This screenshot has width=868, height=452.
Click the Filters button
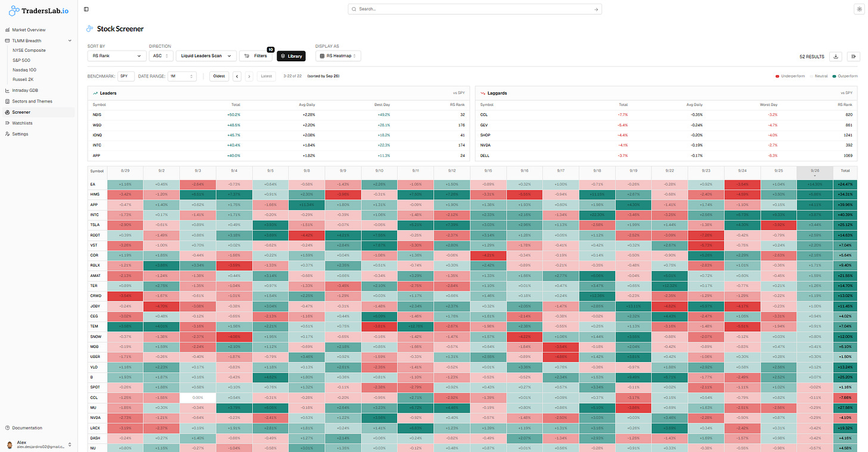(x=256, y=56)
